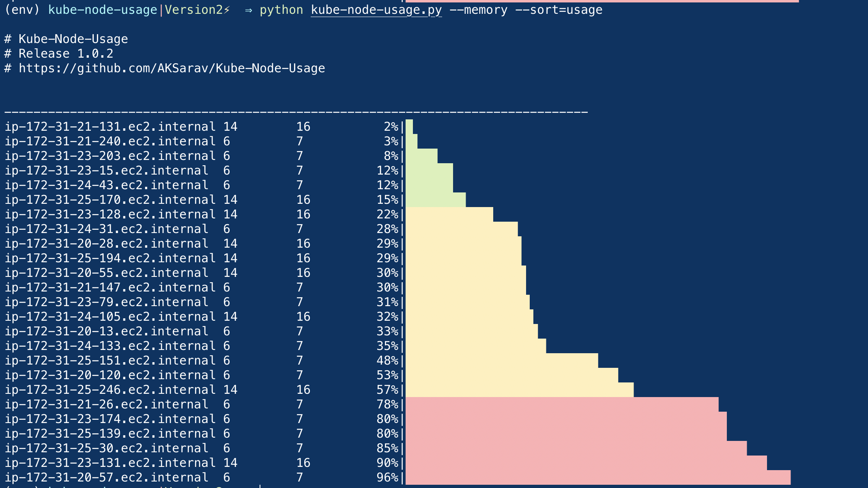This screenshot has height=488, width=868.
Task: Click the --sort=usage argument text
Action: [559, 10]
